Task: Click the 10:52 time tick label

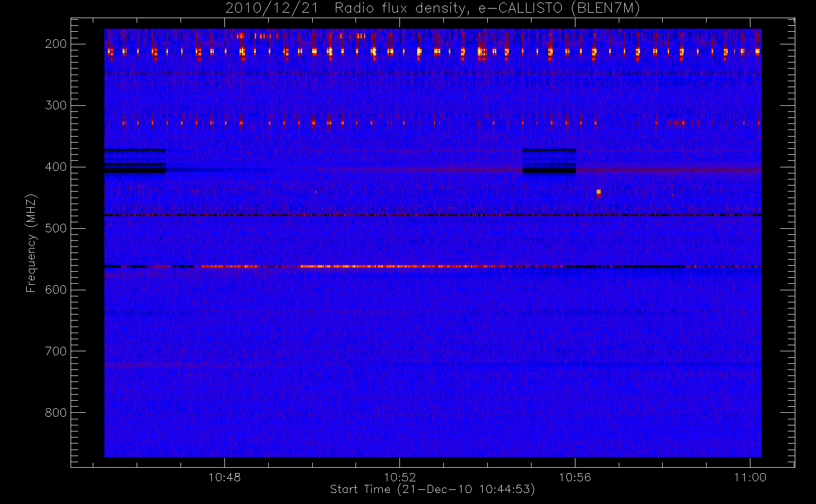Action: click(x=400, y=477)
